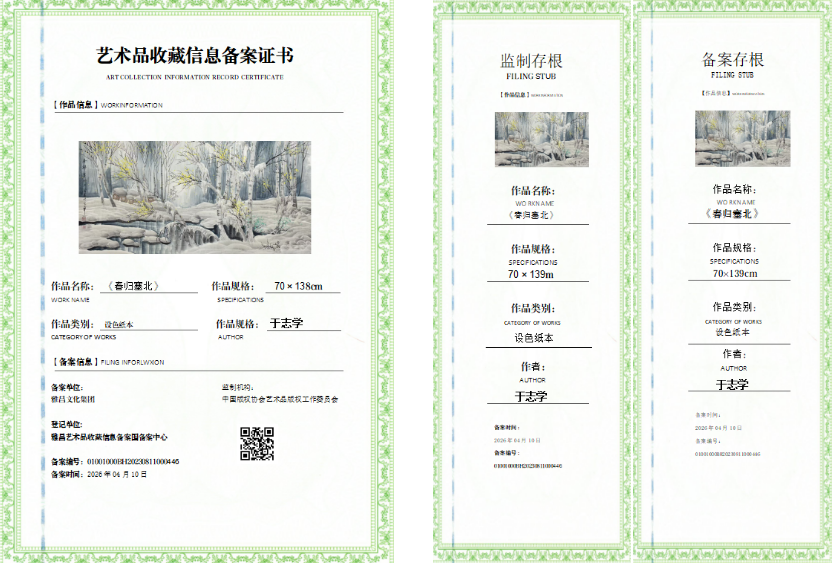Click the 作者 label in the 监制存根 stub
833x563 pixels.
pos(533,366)
